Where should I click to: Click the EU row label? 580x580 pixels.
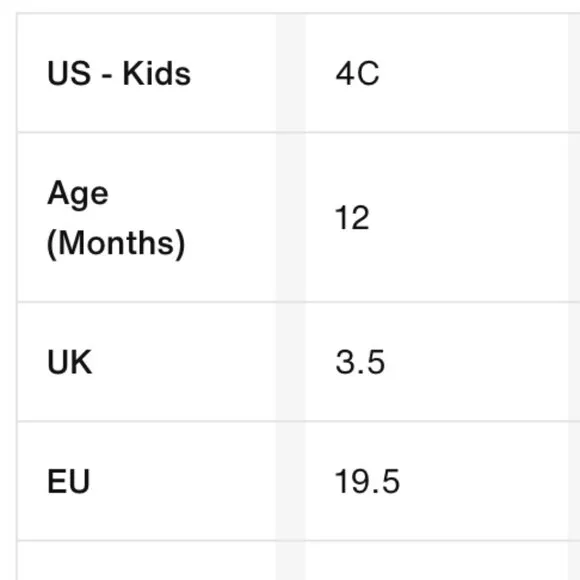pos(68,481)
